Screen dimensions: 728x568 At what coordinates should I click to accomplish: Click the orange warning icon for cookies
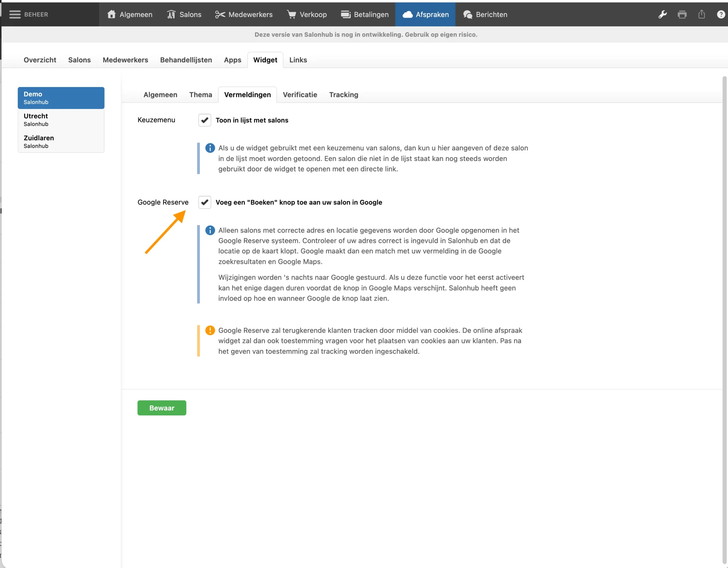[x=210, y=330]
